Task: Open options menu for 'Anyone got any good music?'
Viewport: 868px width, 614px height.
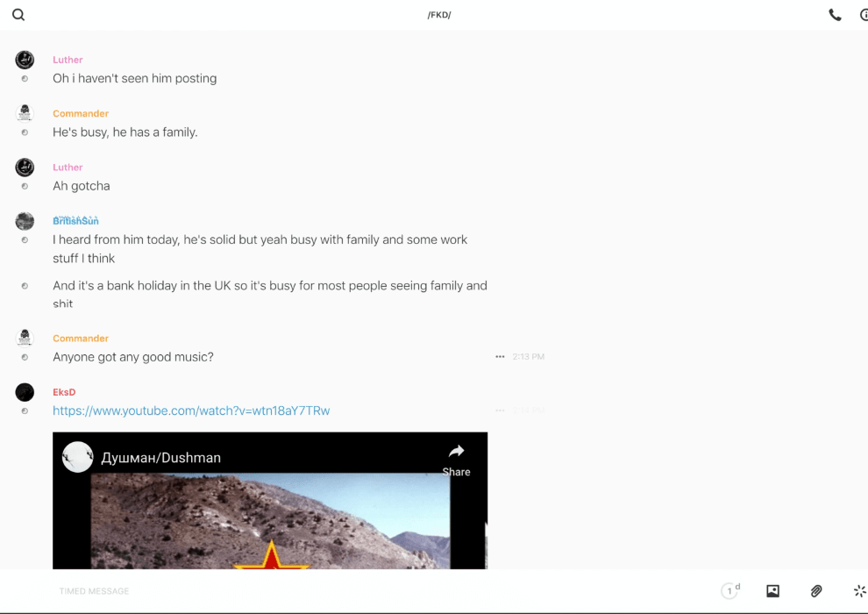Action: coord(500,357)
